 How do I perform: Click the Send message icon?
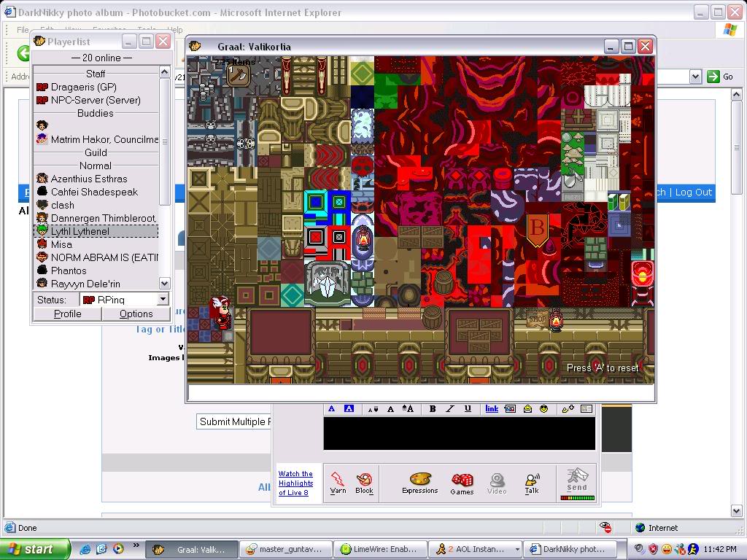click(576, 479)
